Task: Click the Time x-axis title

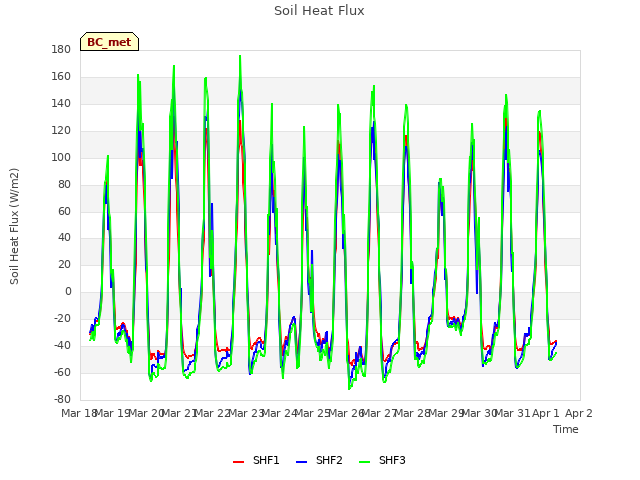Action: click(566, 429)
